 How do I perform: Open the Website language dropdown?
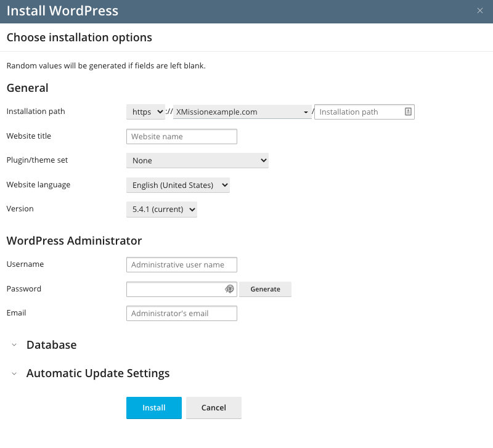177,185
